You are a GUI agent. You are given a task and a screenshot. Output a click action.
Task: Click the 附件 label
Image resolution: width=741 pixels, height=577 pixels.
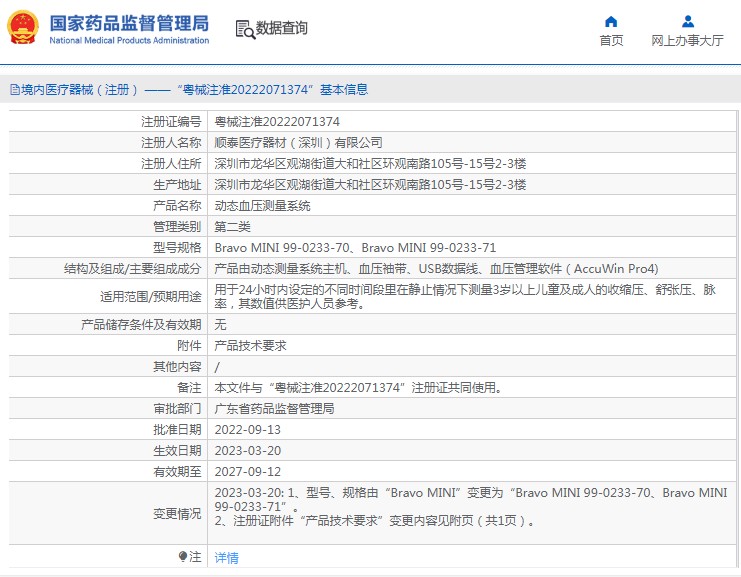[189, 345]
